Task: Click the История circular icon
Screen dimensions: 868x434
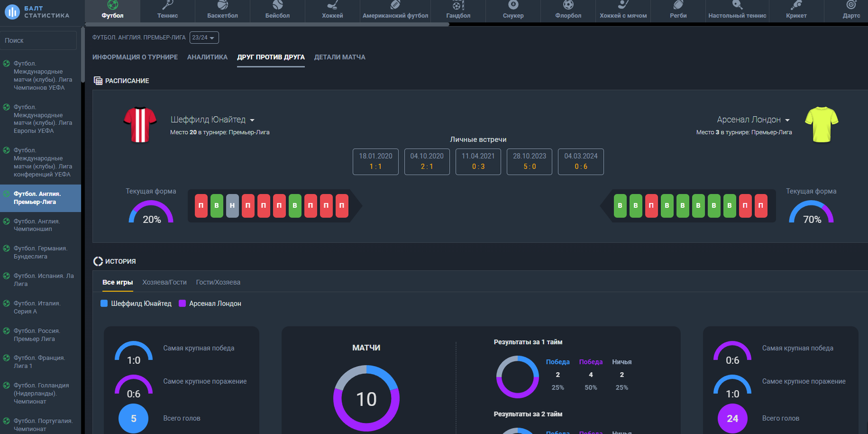Action: 98,261
